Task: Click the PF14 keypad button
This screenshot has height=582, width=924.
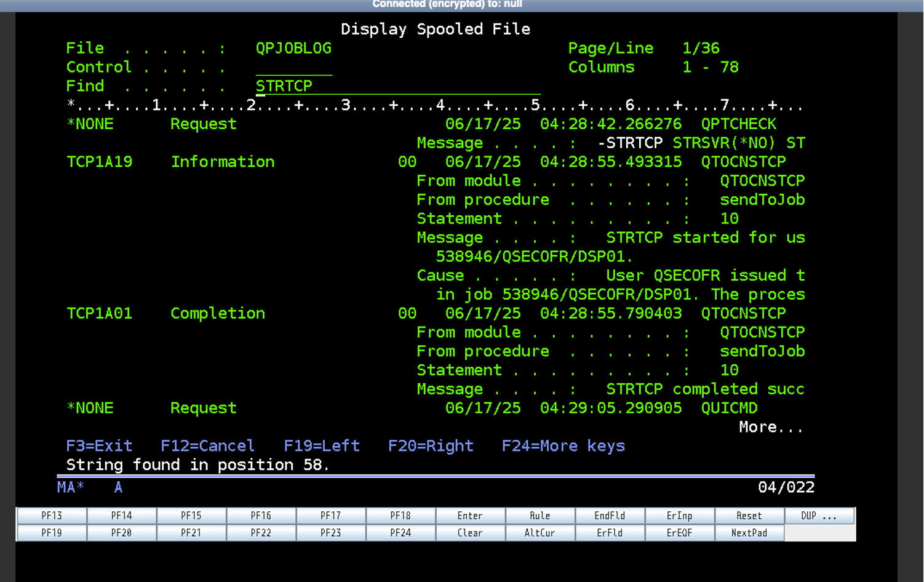Action: pos(122,516)
